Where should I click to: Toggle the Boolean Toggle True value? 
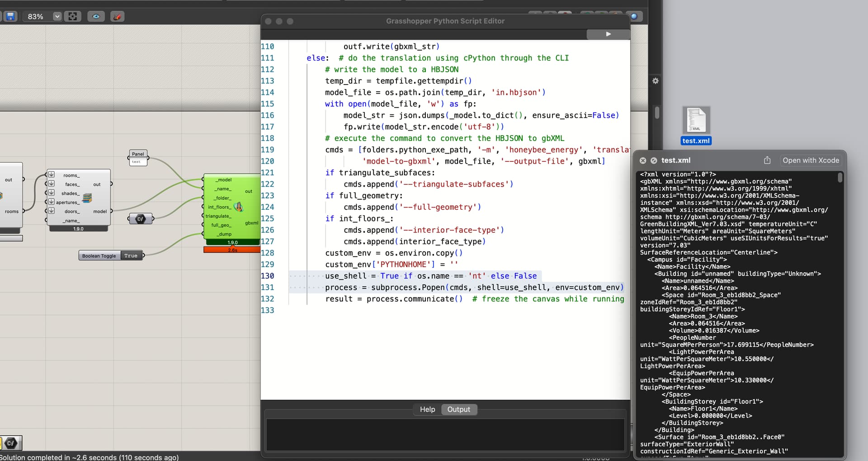point(131,256)
